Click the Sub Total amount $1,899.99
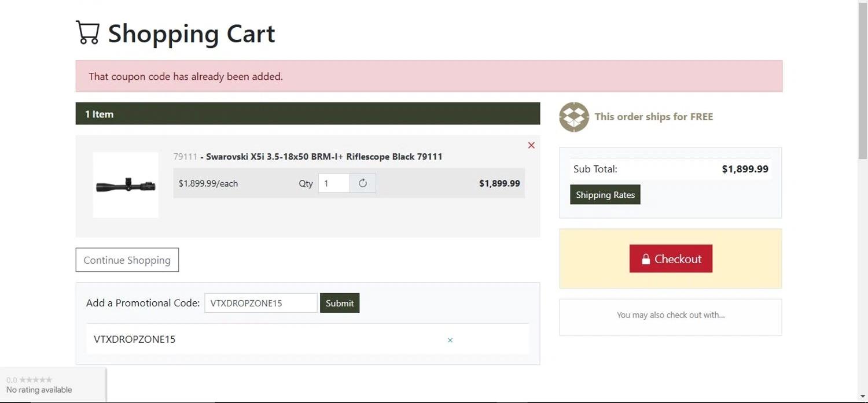Viewport: 868px width, 403px height. (x=745, y=169)
